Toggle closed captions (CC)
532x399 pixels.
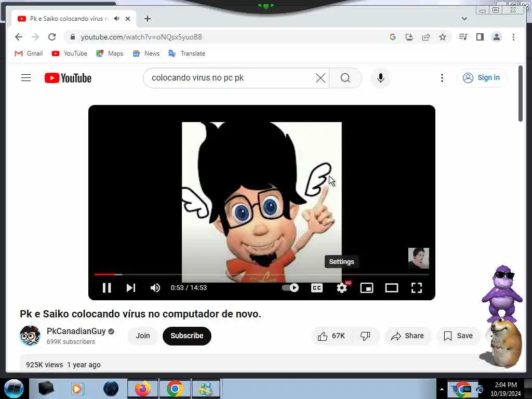317,288
